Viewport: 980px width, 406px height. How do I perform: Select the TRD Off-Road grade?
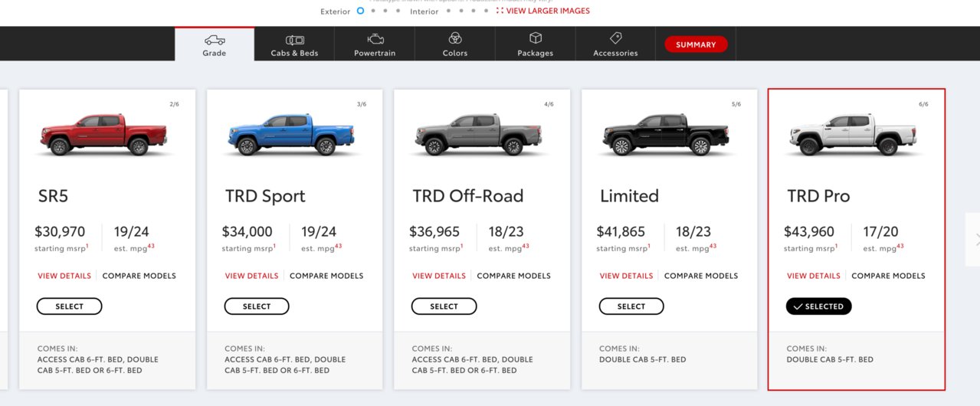coord(444,306)
